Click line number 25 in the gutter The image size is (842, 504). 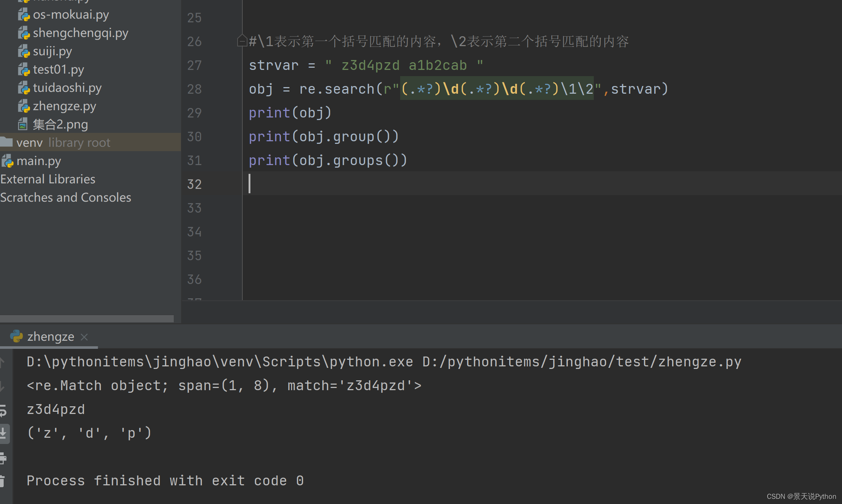tap(194, 18)
